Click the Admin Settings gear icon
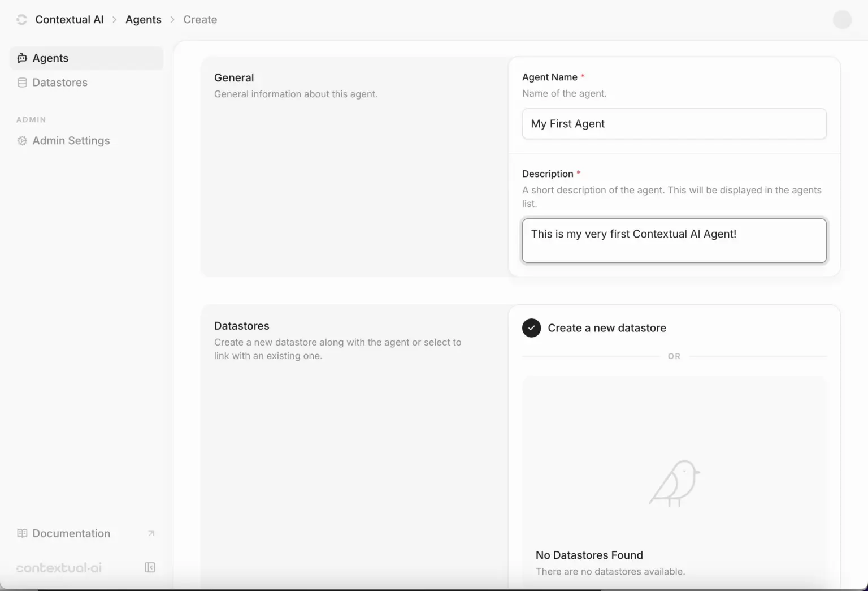Screen dimensions: 868x591 coord(22,141)
